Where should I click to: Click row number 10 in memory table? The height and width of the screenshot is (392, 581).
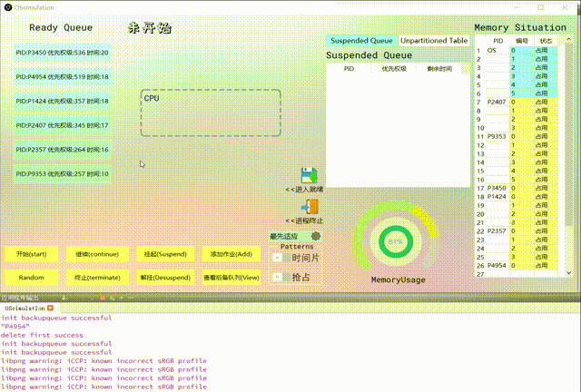point(480,128)
